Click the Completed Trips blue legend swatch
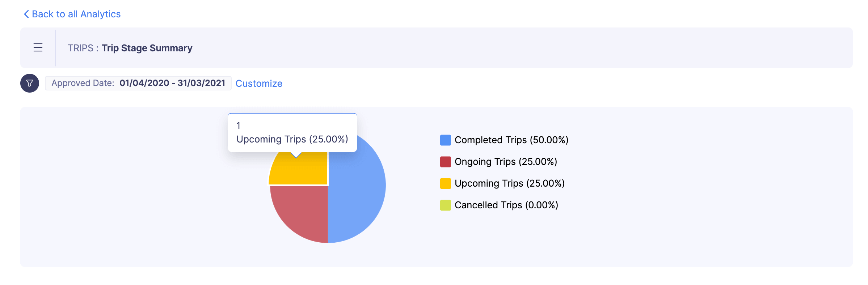Image resolution: width=868 pixels, height=285 pixels. 445,140
